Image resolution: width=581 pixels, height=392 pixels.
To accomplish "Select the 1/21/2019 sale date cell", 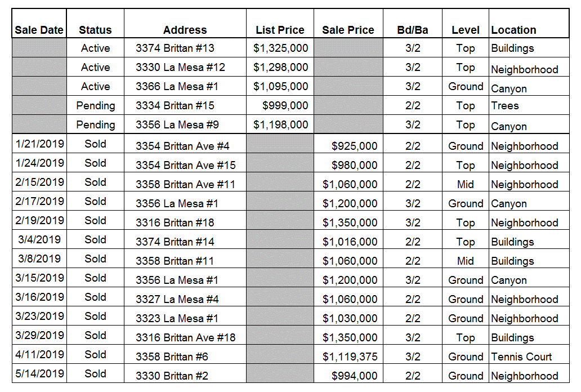I will (39, 144).
